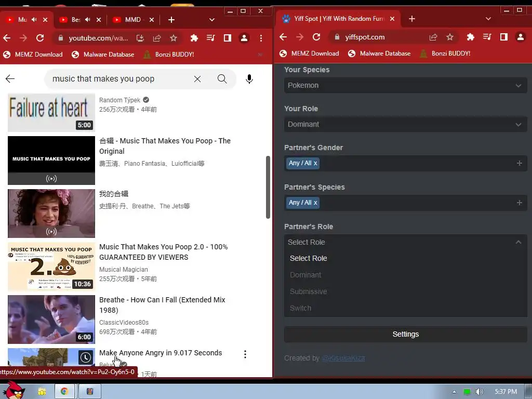Close the MMD tab
The width and height of the screenshot is (532, 399).
coord(152,20)
